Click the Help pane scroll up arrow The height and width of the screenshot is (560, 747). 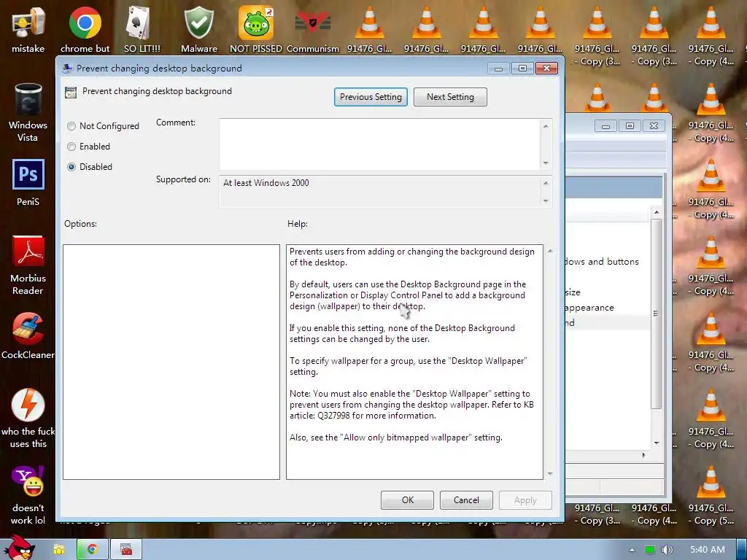click(550, 251)
